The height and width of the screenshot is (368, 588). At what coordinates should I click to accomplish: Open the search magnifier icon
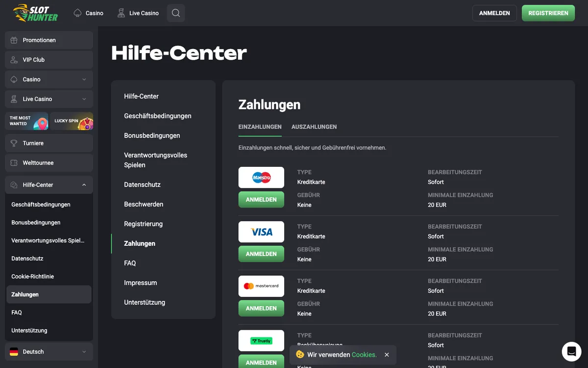tap(176, 13)
